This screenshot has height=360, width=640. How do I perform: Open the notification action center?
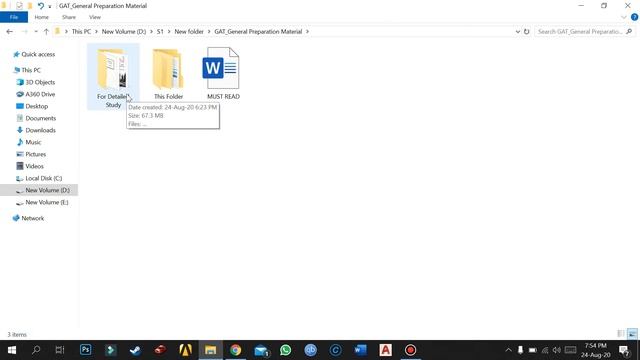[x=624, y=350]
